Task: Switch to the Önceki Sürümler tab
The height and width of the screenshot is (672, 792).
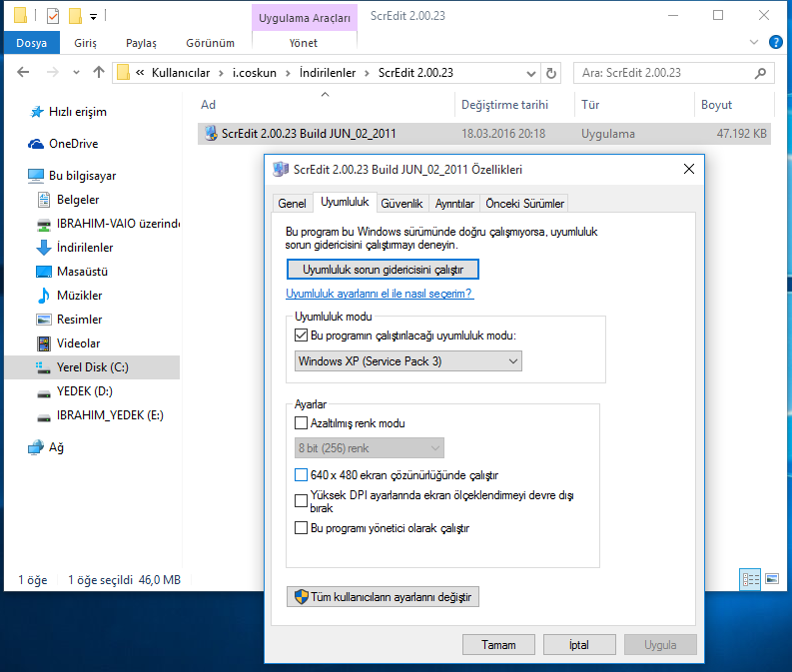Action: tap(524, 204)
